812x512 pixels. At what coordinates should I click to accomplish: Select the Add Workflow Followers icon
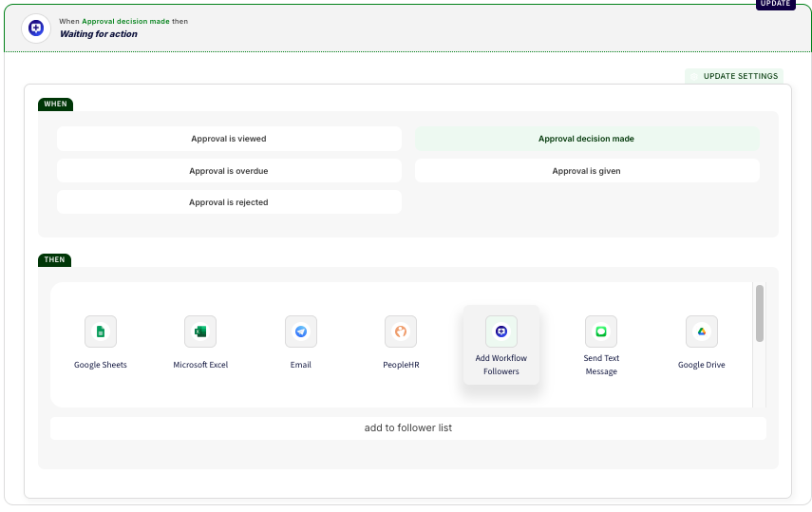click(x=501, y=332)
